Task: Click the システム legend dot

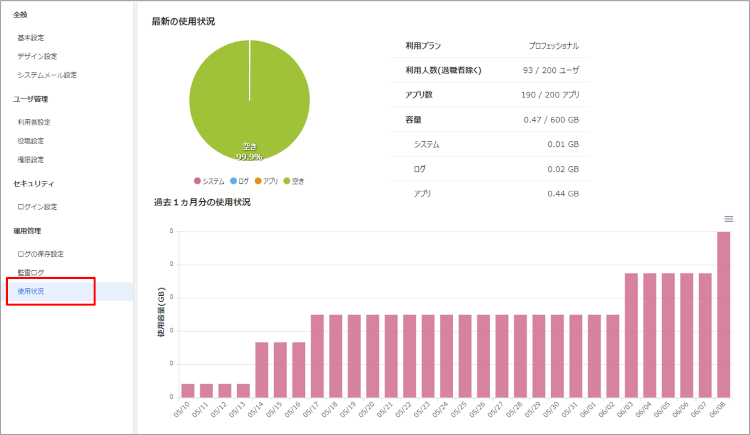Action: point(197,181)
